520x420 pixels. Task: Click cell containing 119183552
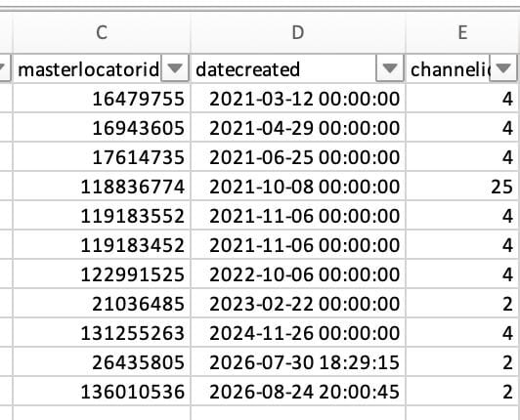[x=102, y=216]
